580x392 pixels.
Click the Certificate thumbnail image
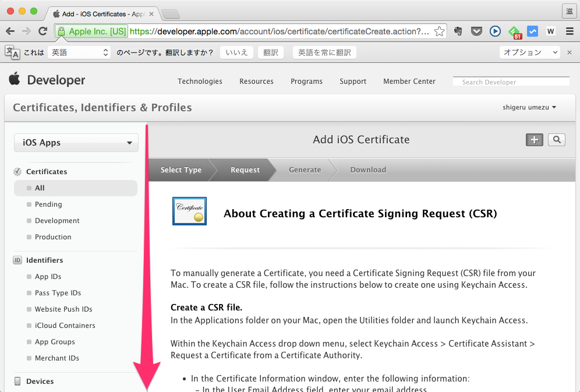[189, 211]
